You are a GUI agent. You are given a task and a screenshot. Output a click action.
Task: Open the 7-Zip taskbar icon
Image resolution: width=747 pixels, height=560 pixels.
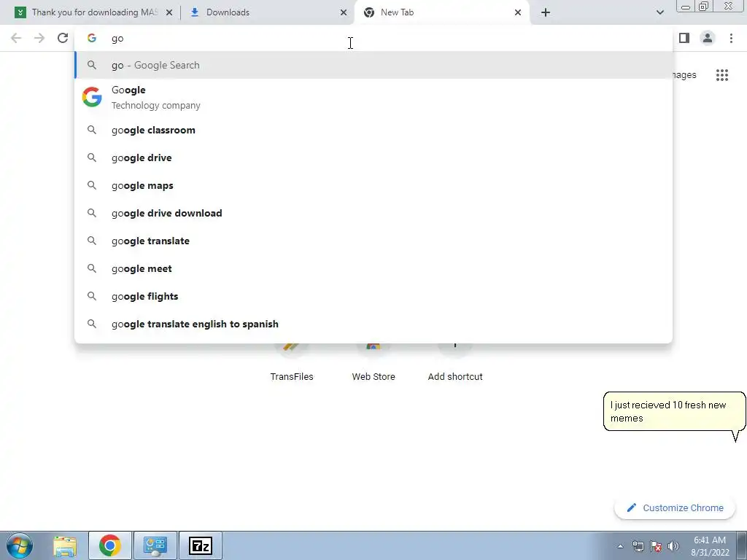[x=200, y=545]
